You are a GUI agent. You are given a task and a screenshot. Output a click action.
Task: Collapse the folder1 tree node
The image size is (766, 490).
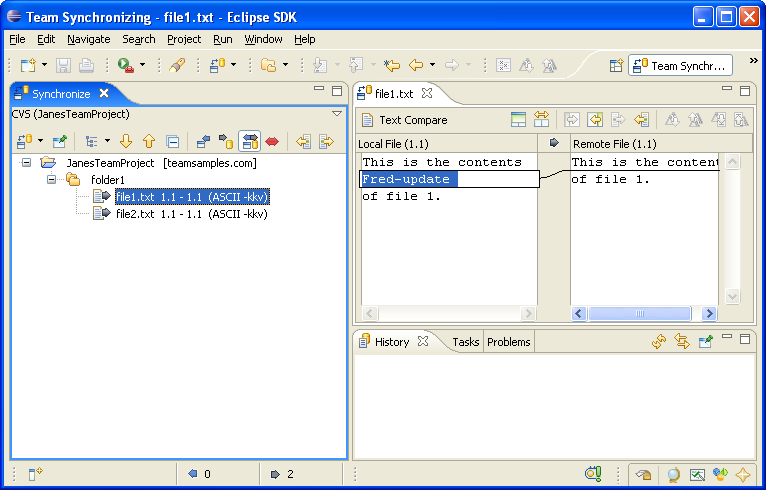(52, 179)
